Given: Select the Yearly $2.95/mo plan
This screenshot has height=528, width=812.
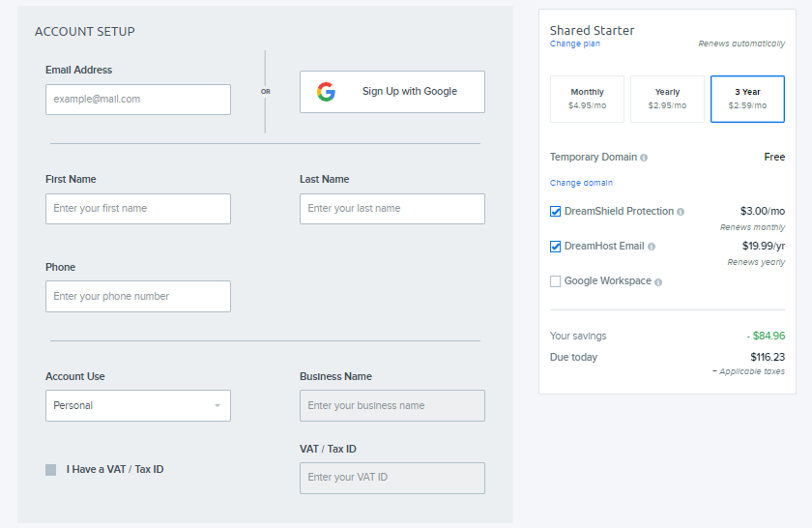Looking at the screenshot, I should pos(667,99).
